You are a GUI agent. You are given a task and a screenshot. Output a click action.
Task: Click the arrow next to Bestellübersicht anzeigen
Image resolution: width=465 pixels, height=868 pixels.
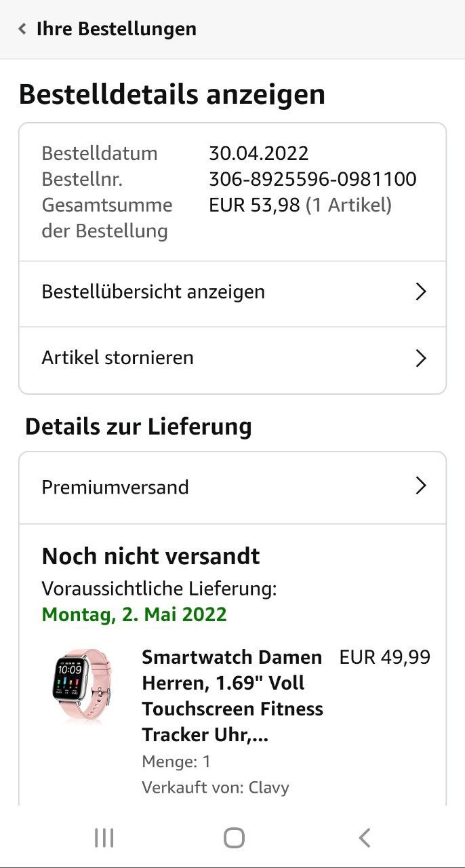coord(421,292)
